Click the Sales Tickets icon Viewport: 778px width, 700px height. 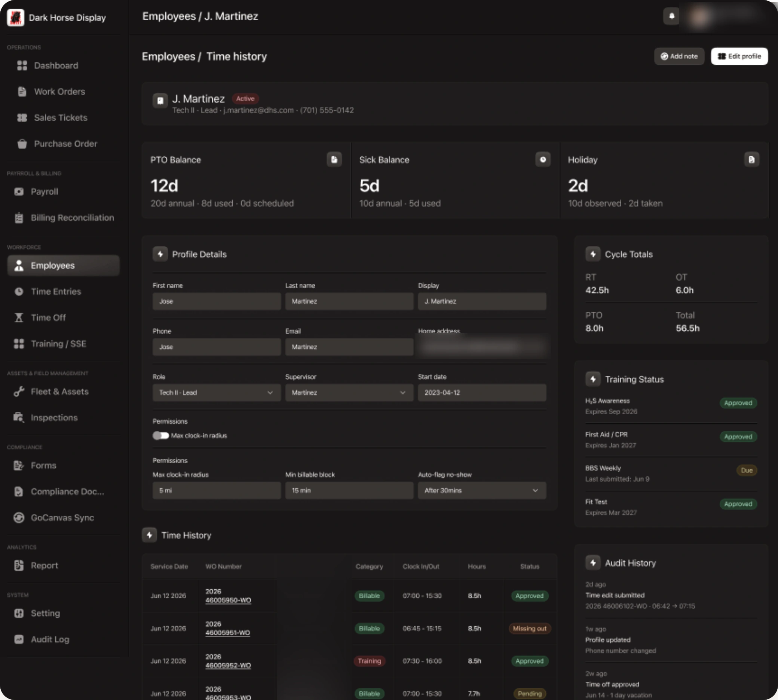(22, 118)
